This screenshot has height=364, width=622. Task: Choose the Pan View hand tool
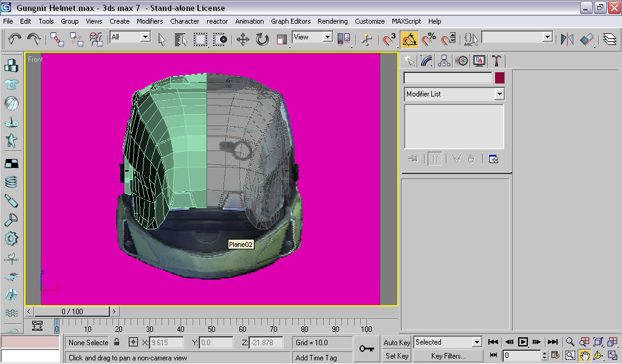[x=584, y=356]
